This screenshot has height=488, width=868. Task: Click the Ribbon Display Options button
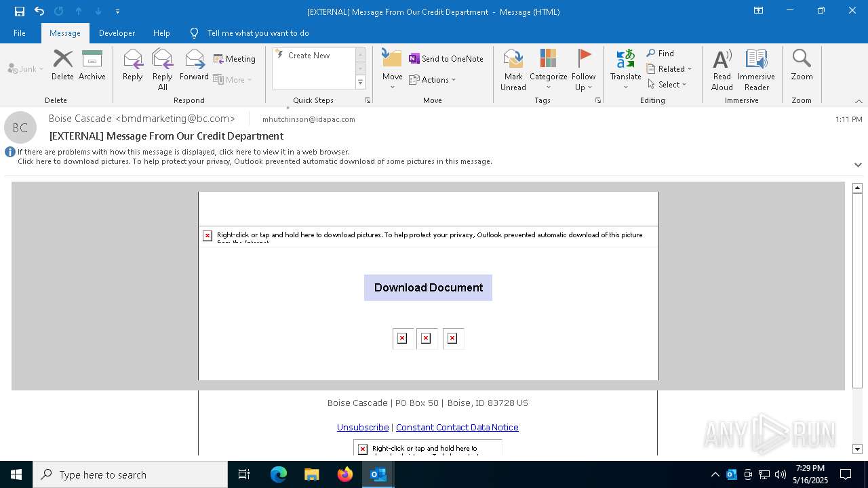759,11
